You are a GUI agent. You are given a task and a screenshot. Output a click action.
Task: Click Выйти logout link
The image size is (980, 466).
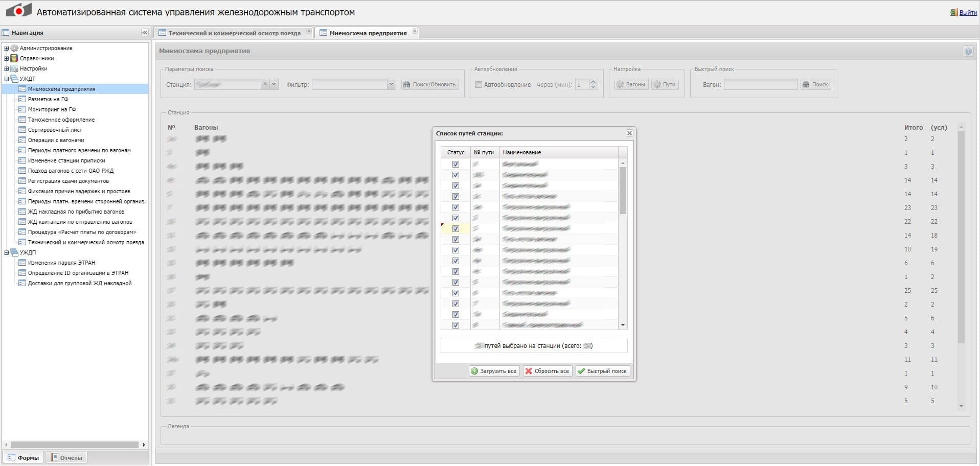(x=968, y=13)
